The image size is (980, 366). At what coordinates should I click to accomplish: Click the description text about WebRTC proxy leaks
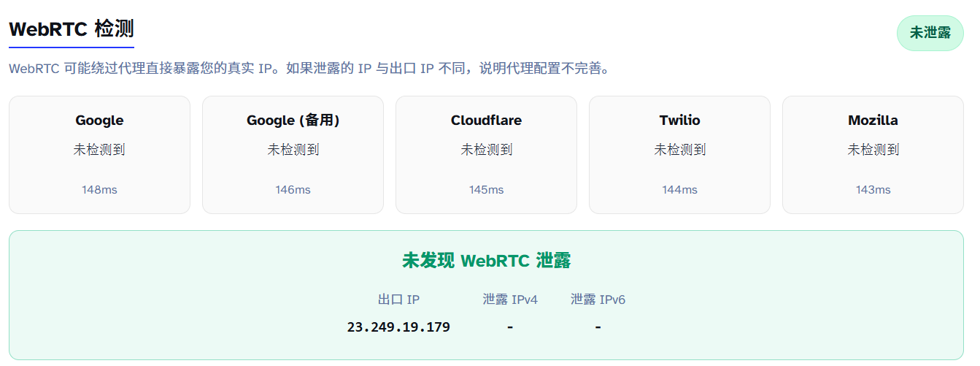click(309, 69)
